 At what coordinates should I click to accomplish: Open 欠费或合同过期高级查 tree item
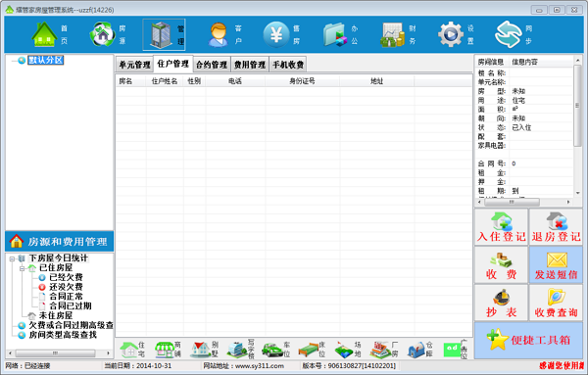(71, 325)
